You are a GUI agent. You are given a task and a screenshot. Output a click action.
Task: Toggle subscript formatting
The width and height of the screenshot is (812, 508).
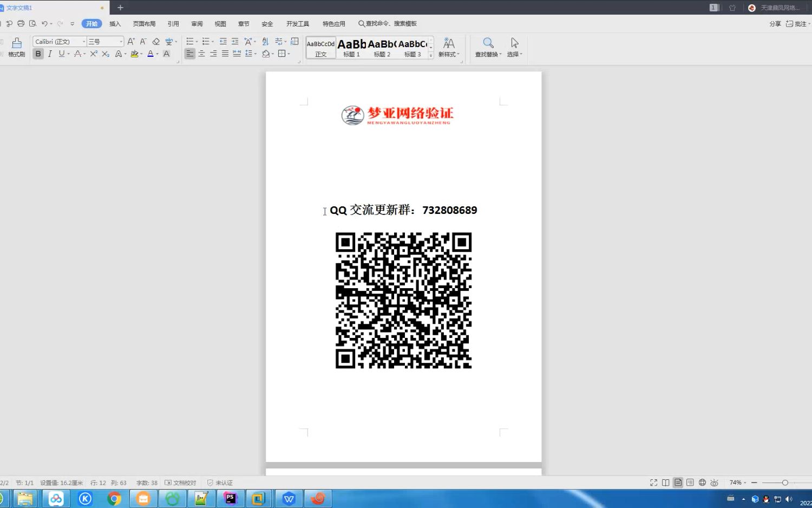(106, 54)
